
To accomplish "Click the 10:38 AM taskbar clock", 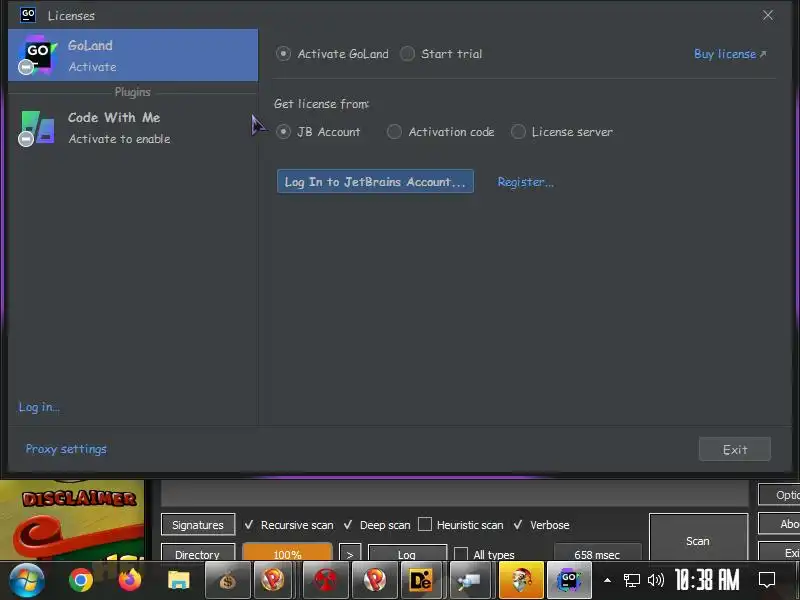I will (707, 580).
